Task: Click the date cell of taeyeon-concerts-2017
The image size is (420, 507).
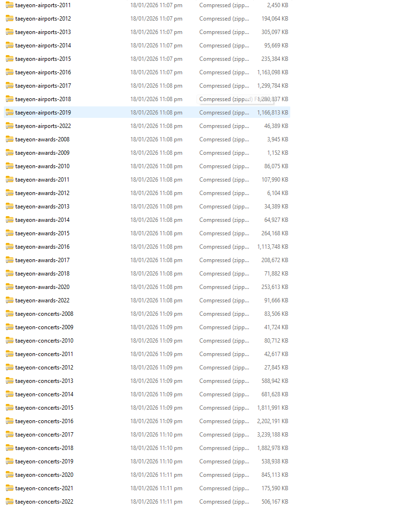Action: tap(157, 435)
